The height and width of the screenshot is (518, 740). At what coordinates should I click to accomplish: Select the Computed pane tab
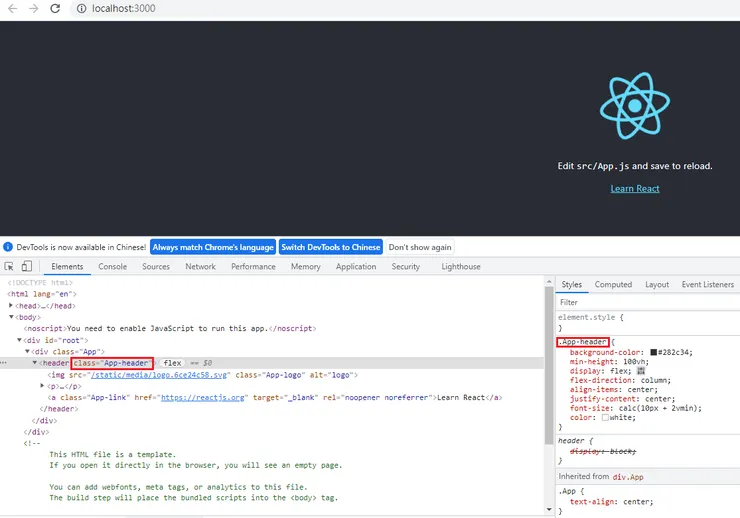click(613, 284)
